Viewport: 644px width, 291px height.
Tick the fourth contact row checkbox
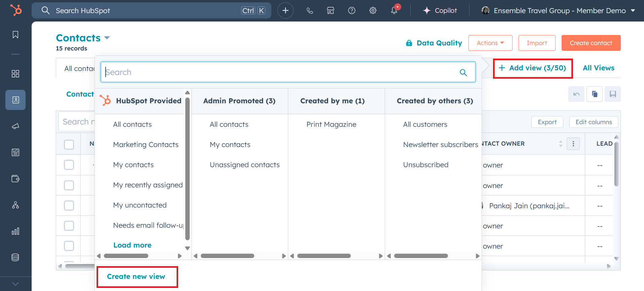pos(69,226)
